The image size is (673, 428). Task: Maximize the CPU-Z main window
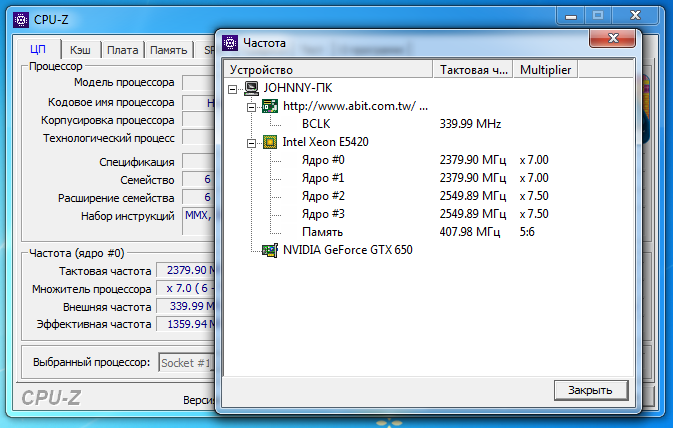point(598,16)
